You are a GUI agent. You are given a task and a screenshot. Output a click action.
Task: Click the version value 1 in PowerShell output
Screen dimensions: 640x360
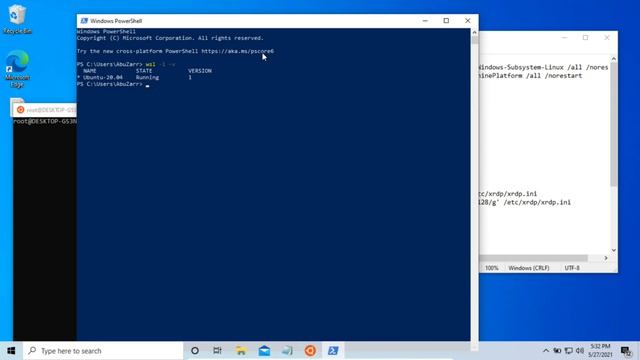(x=190, y=77)
